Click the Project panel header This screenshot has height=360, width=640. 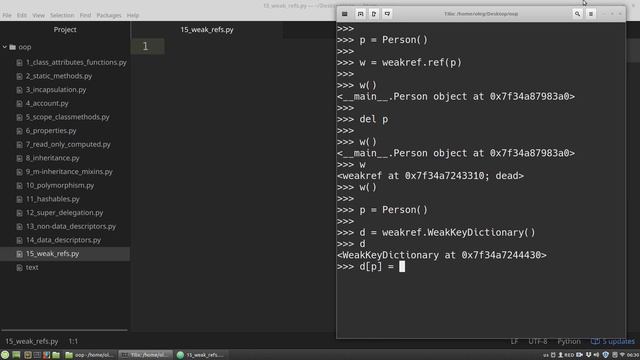coord(65,29)
